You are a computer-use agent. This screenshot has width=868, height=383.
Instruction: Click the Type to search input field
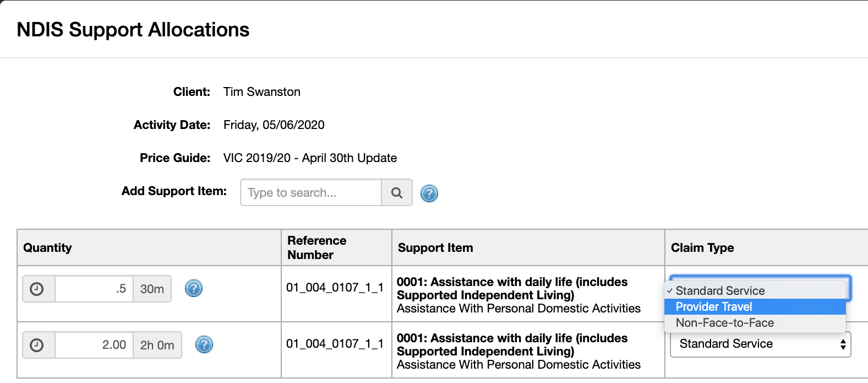click(310, 192)
